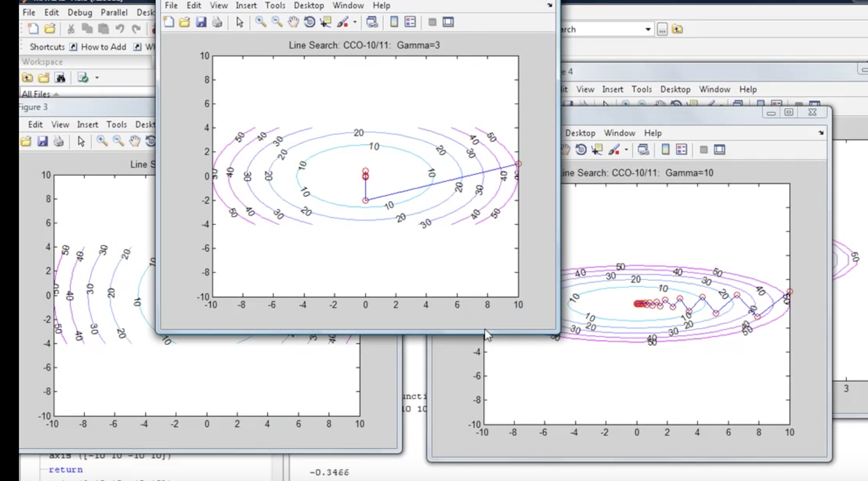
Task: Click Open File icon in MATLAB main toolbar
Action: coord(50,29)
